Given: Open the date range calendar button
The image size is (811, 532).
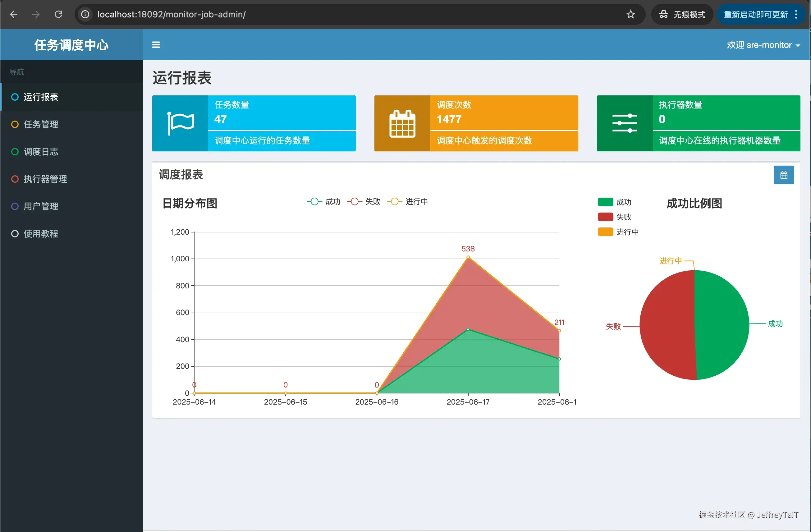Looking at the screenshot, I should tap(783, 175).
